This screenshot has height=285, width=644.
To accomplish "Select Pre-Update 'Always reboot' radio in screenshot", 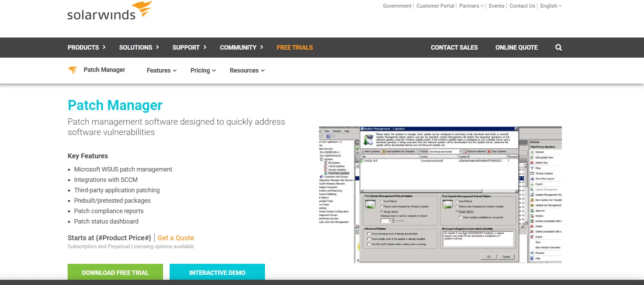I will 382,211.
